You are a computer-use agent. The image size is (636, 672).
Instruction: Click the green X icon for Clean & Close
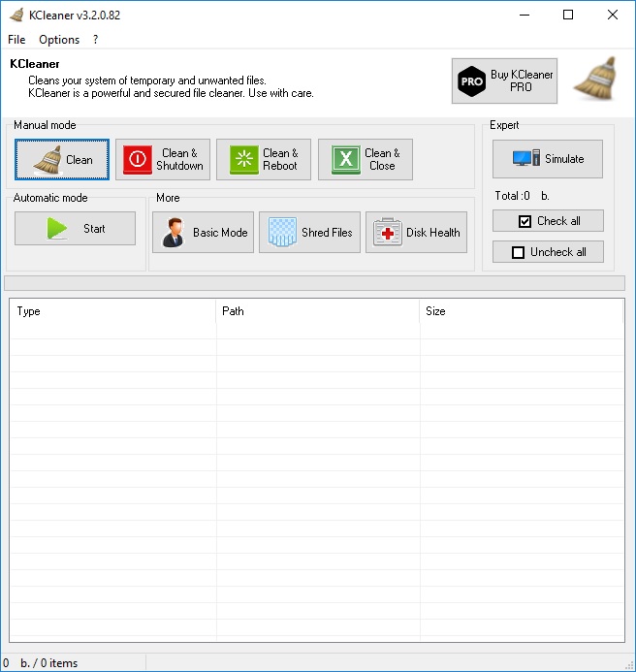pos(346,159)
